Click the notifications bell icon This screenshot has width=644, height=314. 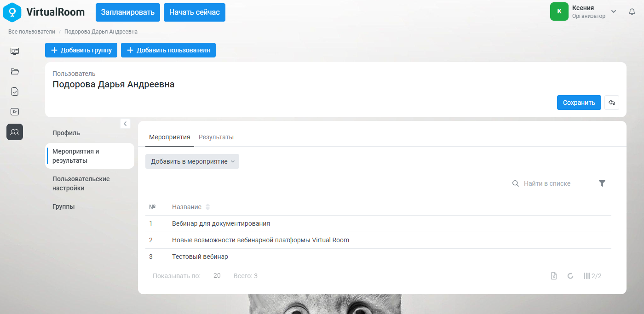(x=632, y=11)
